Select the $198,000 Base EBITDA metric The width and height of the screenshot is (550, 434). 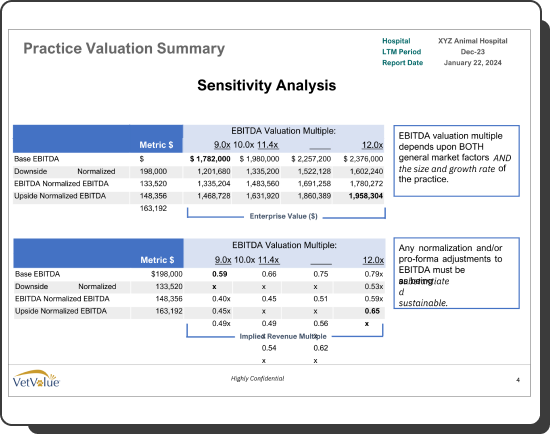[x=167, y=274]
